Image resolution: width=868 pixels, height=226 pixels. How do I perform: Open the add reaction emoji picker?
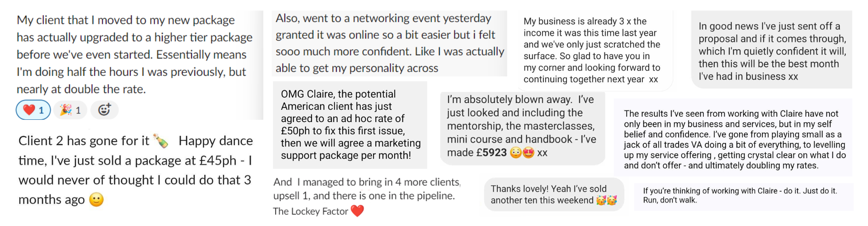(x=104, y=110)
